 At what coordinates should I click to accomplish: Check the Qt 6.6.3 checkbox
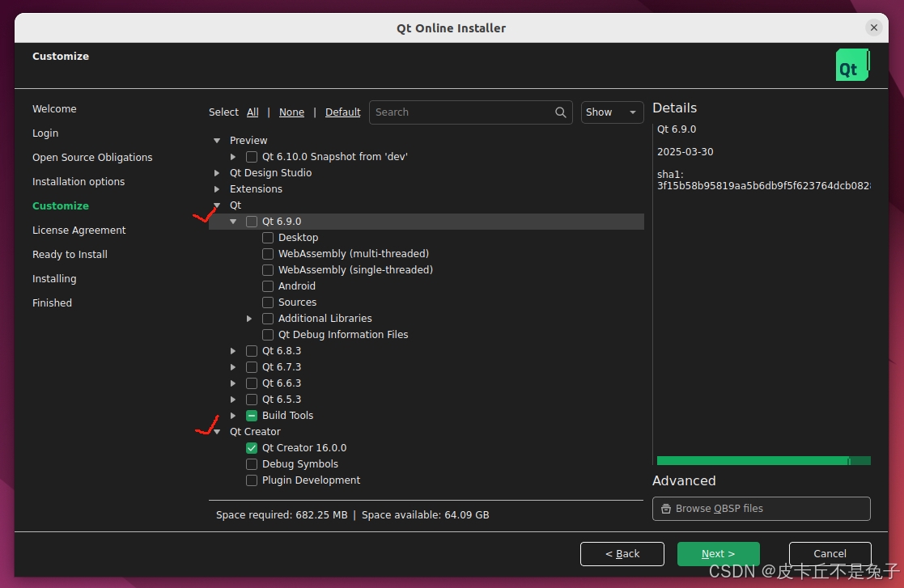pyautogui.click(x=252, y=383)
